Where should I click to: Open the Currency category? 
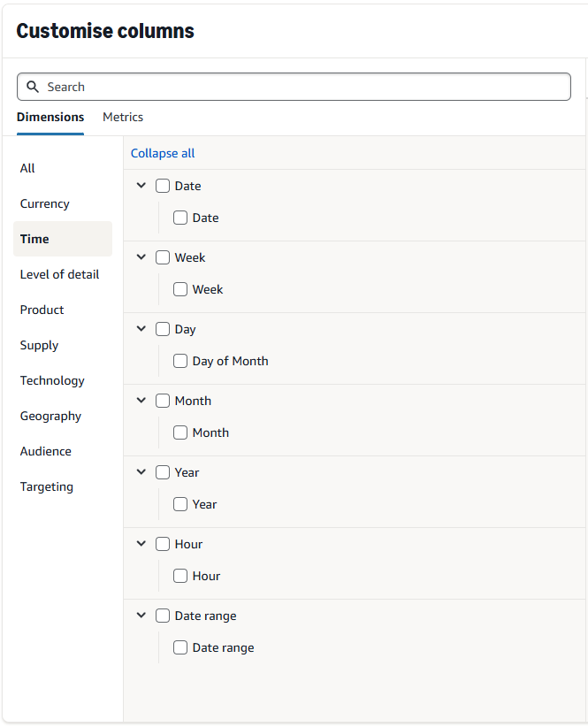pos(45,203)
